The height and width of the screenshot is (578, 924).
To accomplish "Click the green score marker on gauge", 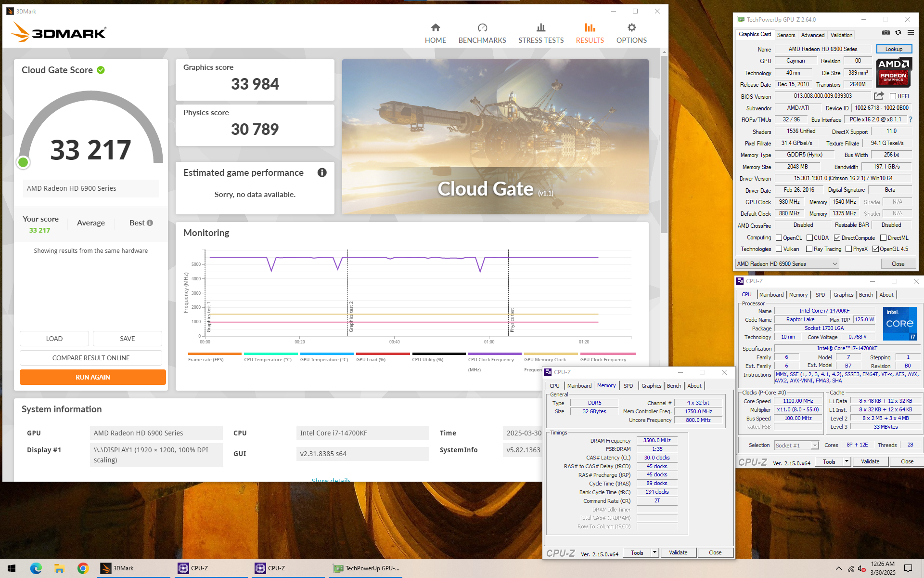I will pos(23,162).
